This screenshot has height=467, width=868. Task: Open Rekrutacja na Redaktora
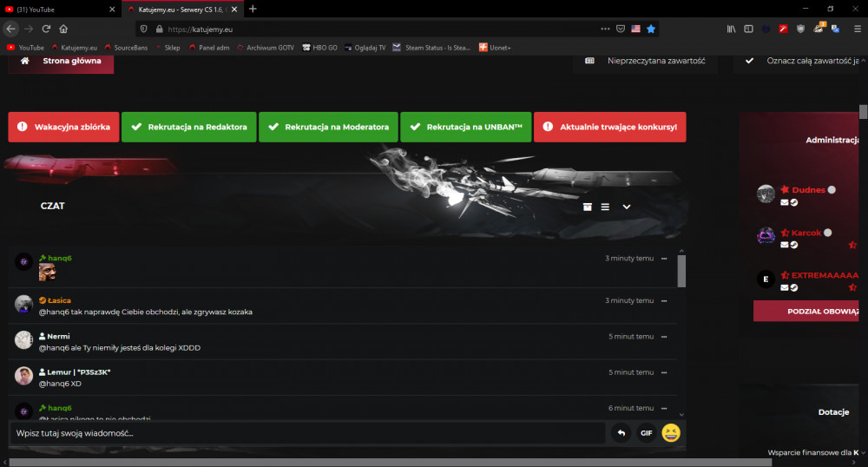point(188,127)
